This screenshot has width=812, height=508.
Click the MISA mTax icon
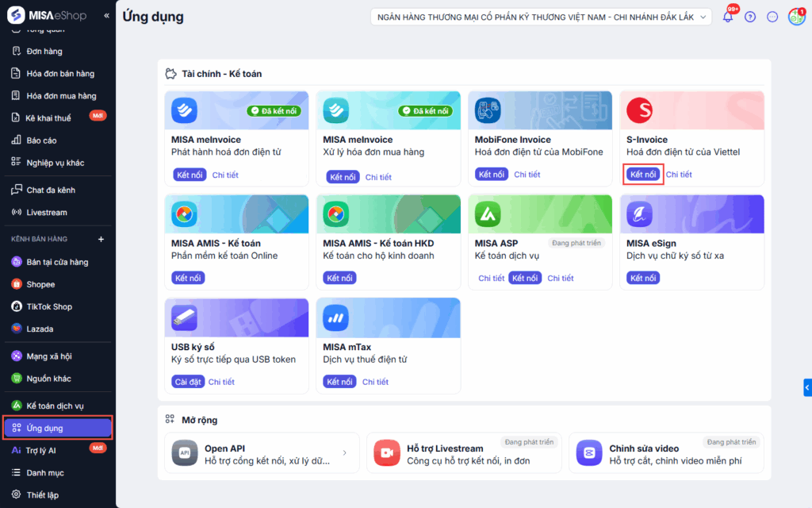point(336,317)
